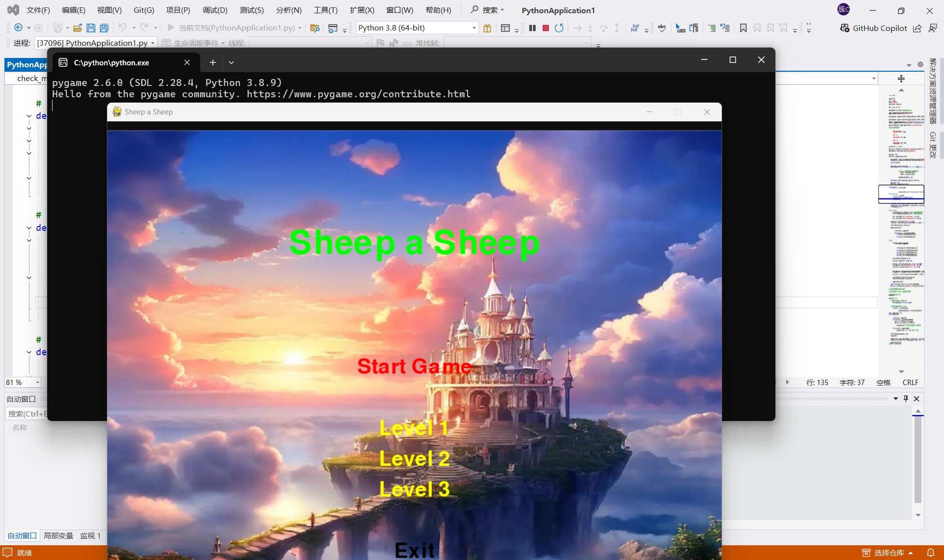Click the spell check abc icon
Screen dimensions: 944x560
pos(662,28)
